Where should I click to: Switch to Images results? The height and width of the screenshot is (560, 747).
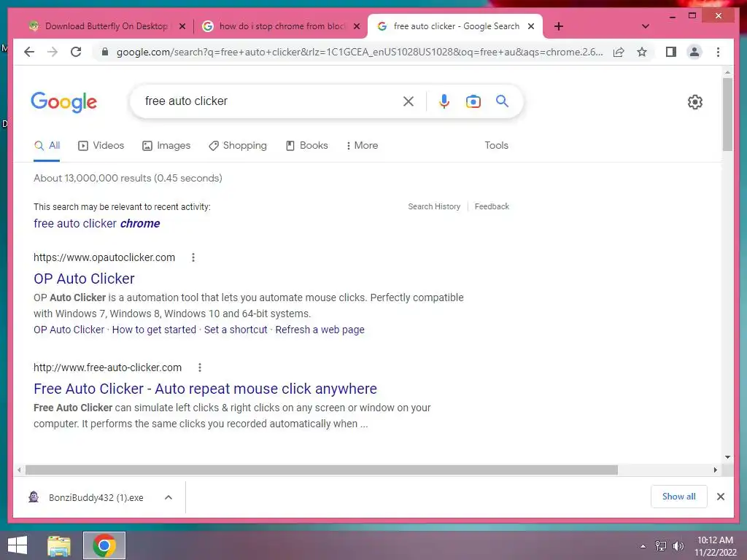pos(166,145)
